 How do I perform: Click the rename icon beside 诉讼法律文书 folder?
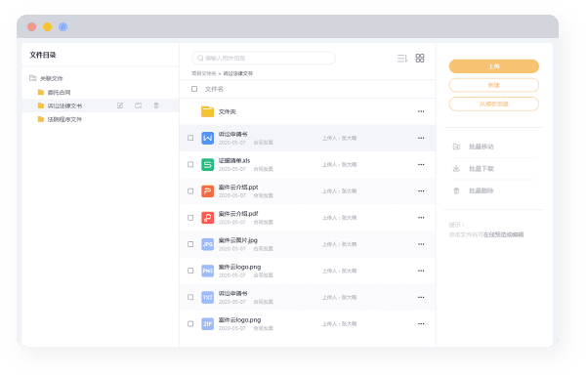(x=120, y=105)
